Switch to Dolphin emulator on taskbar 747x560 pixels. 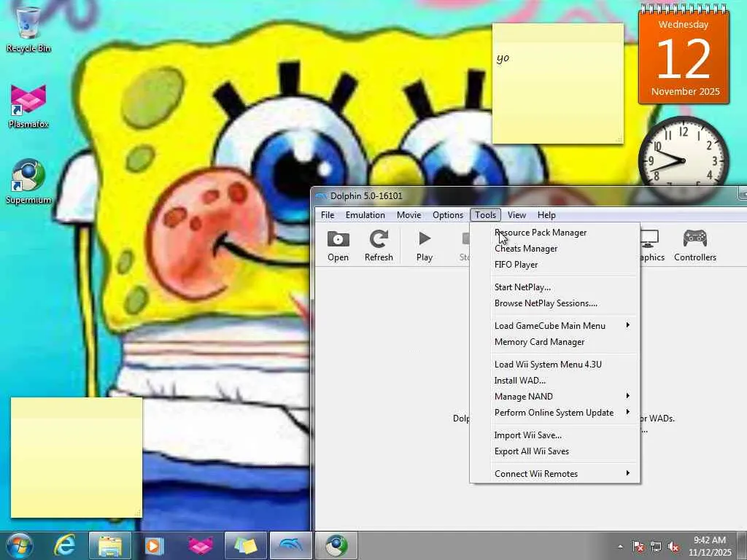pos(290,545)
